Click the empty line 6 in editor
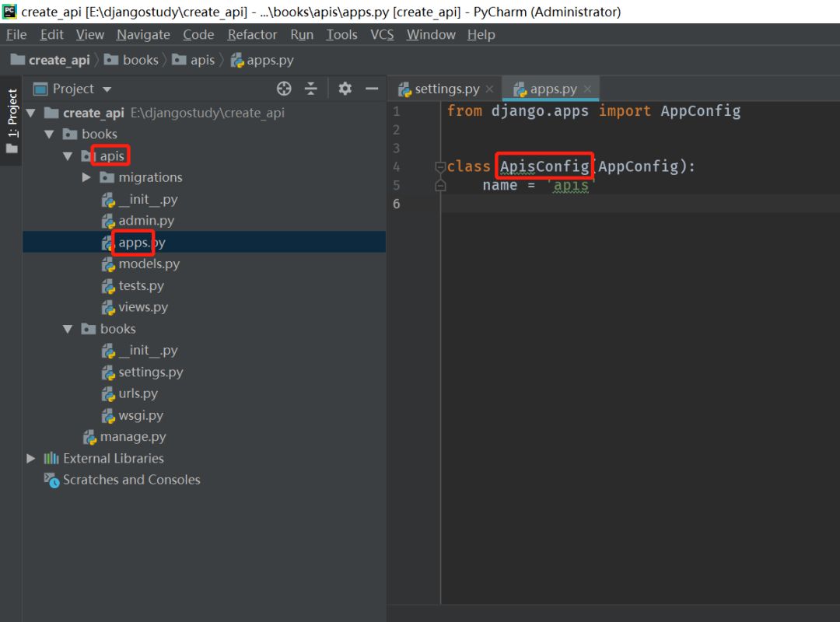 tap(640, 204)
